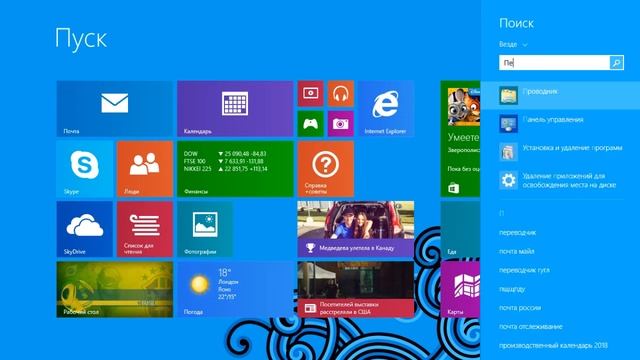Image resolution: width=640 pixels, height=360 pixels.
Task: Open the Почта mail tile
Action: point(114,109)
